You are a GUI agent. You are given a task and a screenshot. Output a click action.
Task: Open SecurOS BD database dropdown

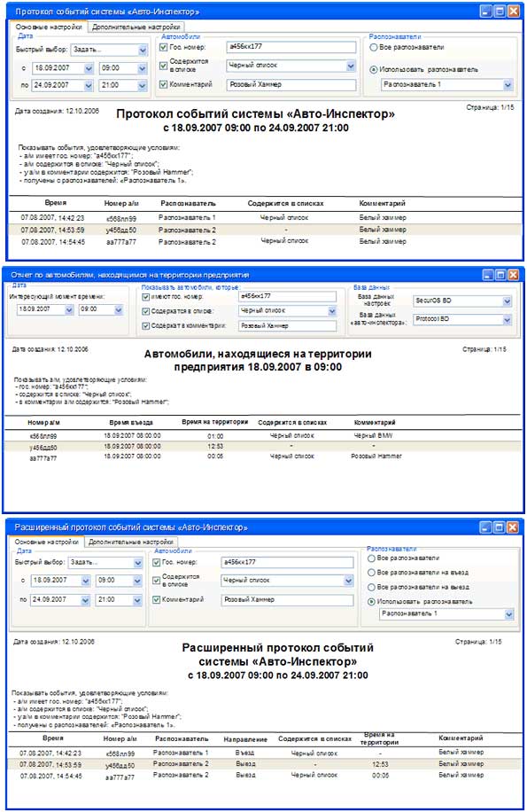507,301
